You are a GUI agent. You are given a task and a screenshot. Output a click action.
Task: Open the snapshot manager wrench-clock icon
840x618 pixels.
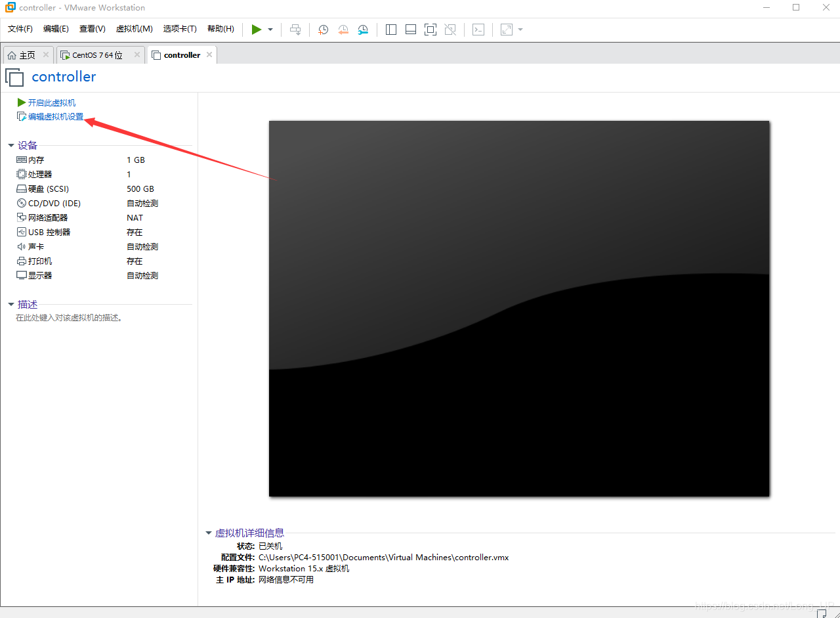click(363, 30)
